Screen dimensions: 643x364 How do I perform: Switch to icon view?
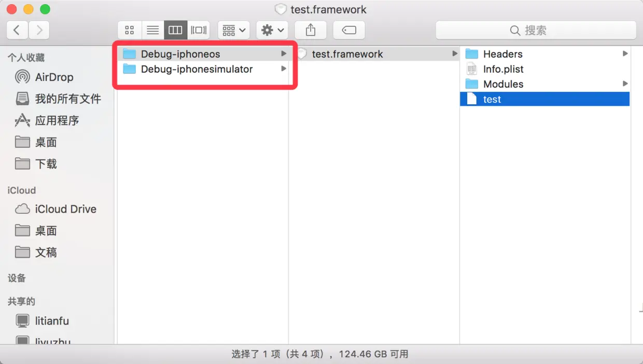(x=130, y=30)
